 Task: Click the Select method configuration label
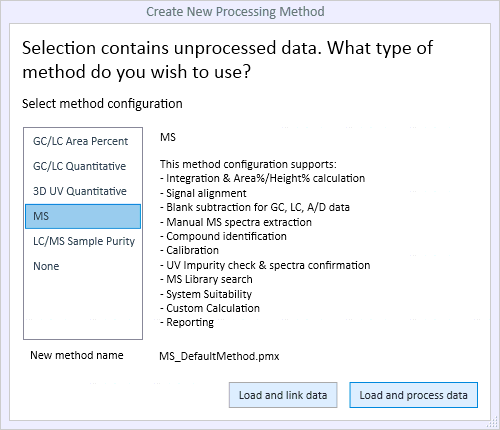[102, 104]
